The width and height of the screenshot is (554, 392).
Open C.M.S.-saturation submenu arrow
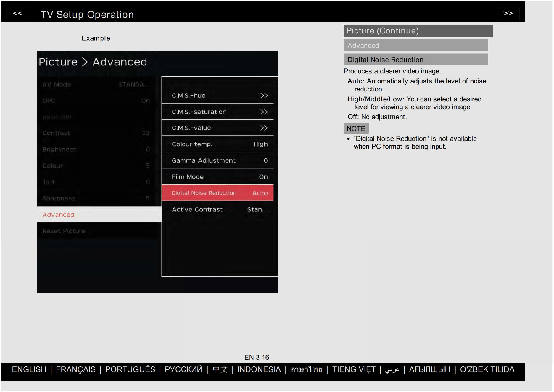pos(264,112)
